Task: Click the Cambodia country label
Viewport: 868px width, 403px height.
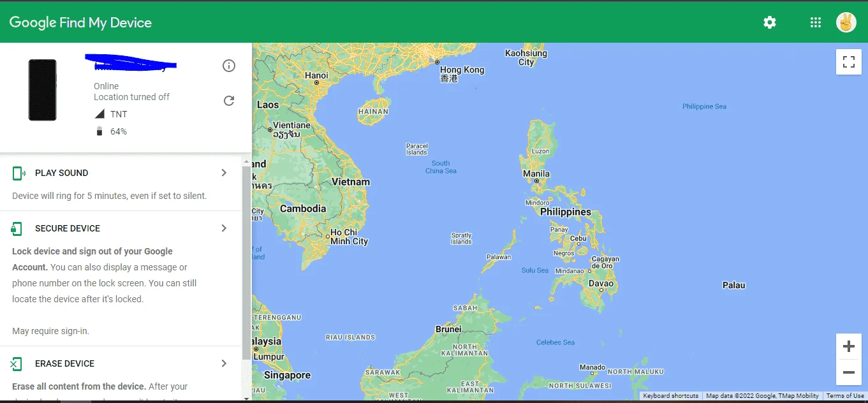Action: pyautogui.click(x=303, y=209)
